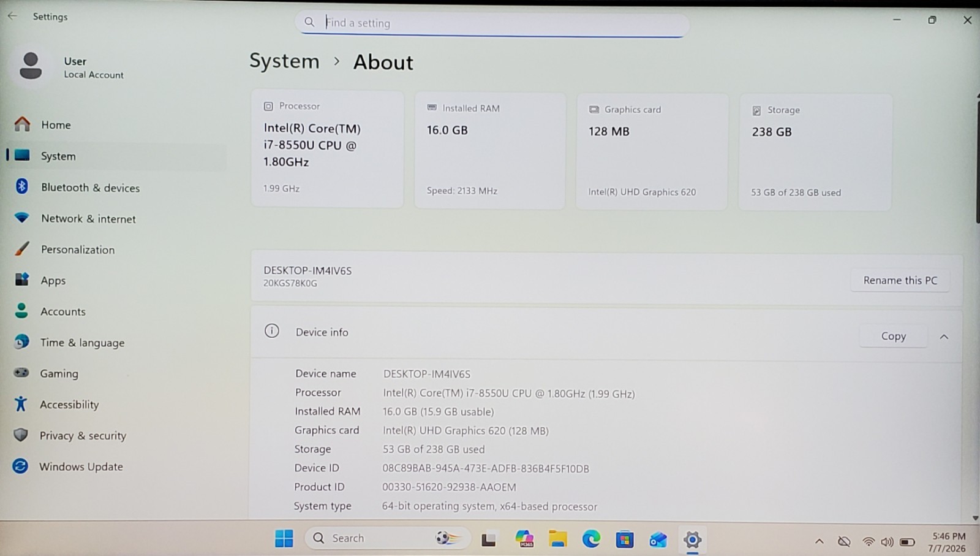
Task: Open Windows Update settings
Action: pos(116,467)
